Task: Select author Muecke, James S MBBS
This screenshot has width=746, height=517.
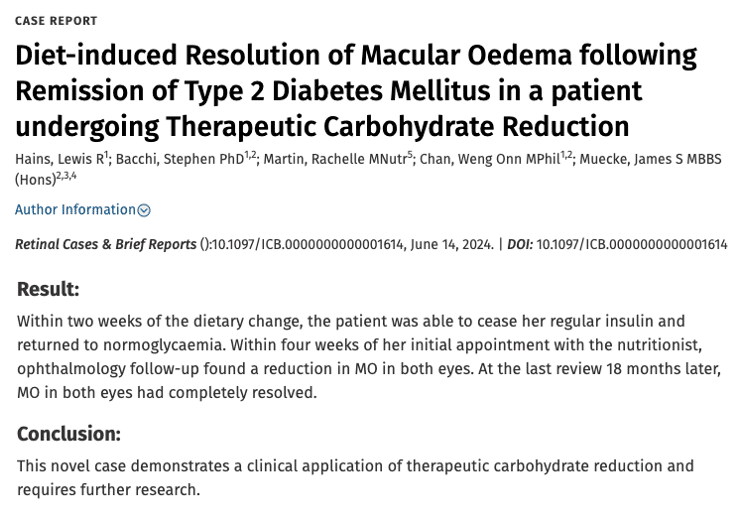Action: [x=650, y=159]
